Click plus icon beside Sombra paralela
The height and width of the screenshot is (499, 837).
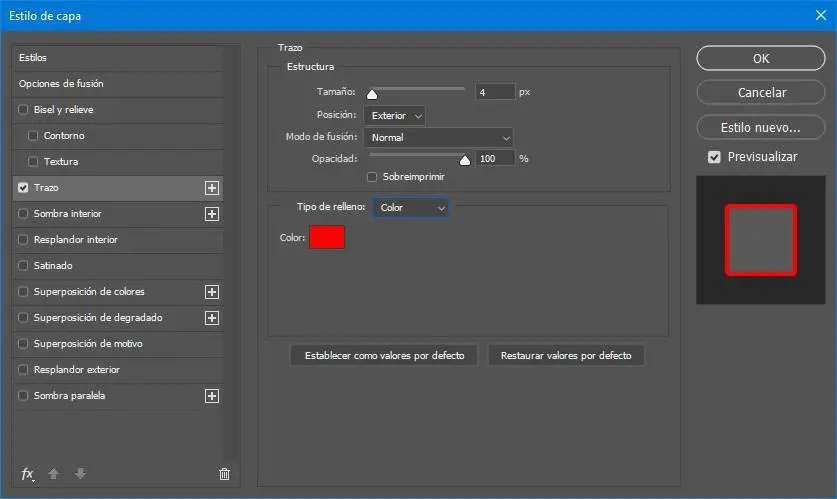click(212, 396)
